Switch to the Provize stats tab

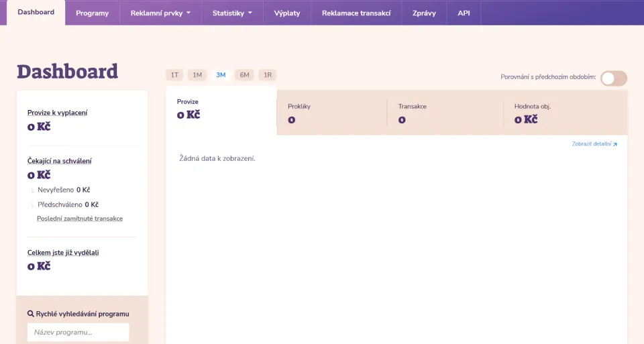221,110
